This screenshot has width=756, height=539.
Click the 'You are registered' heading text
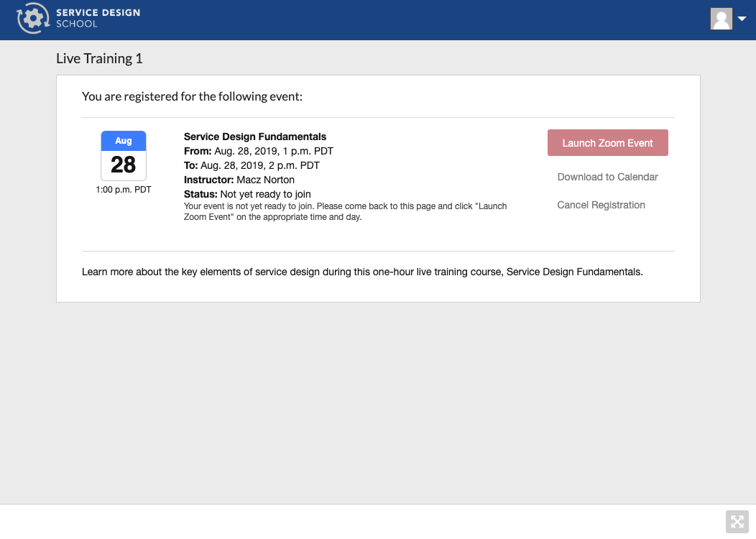[192, 96]
